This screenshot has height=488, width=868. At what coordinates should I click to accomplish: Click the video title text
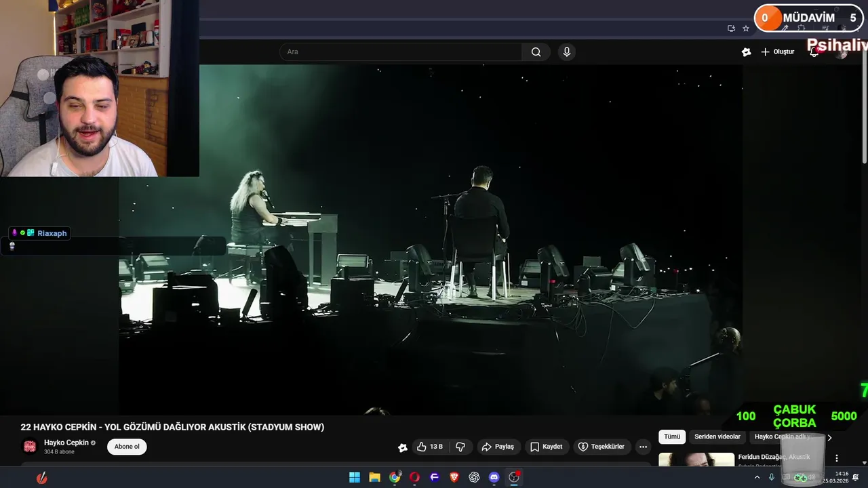(172, 427)
